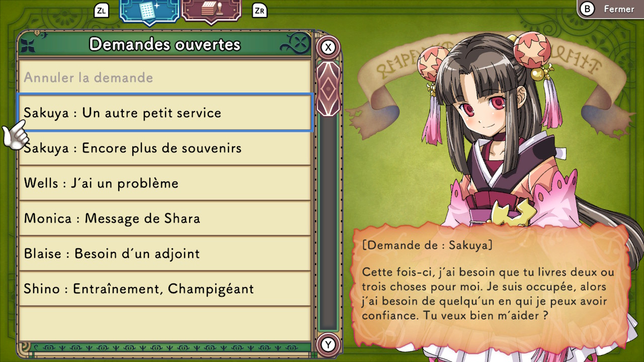Click the ZR shoulder button icon

pos(260,10)
